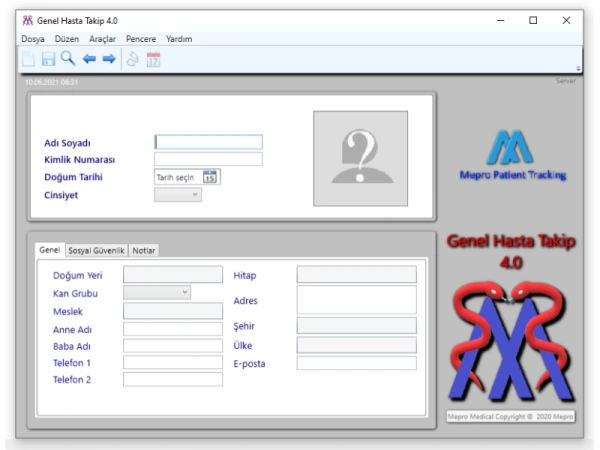600x450 pixels.
Task: Click the Telefon 2 input field
Action: coord(173,379)
